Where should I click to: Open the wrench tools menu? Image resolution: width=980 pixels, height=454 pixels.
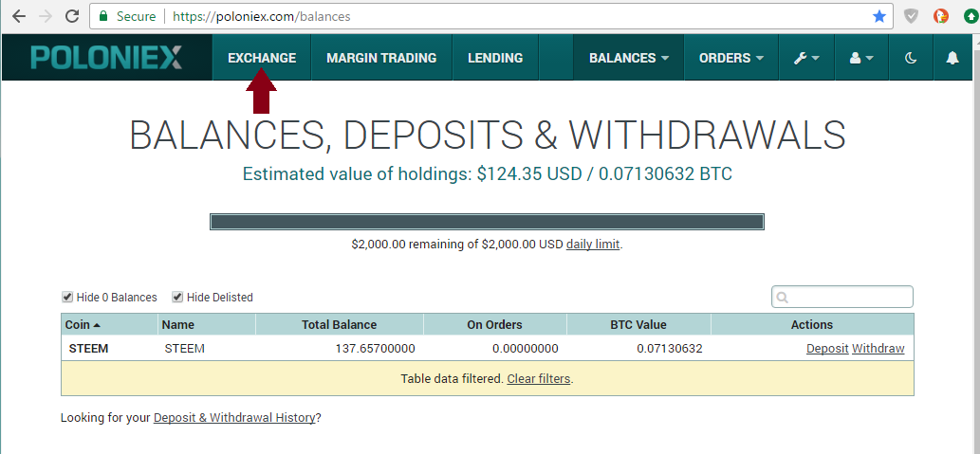[x=806, y=58]
